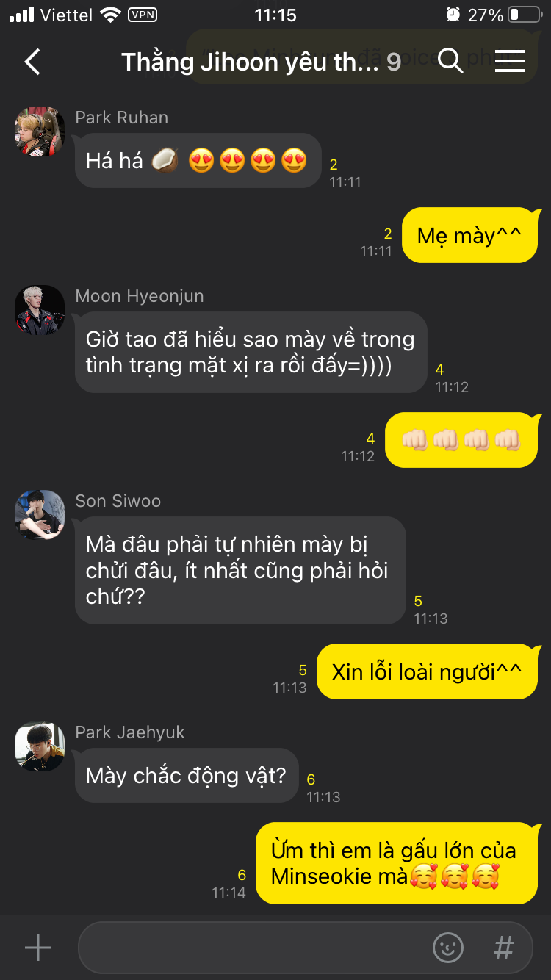Viewport: 551px width, 980px height.
Task: Tap the back arrow icon
Action: pyautogui.click(x=32, y=62)
